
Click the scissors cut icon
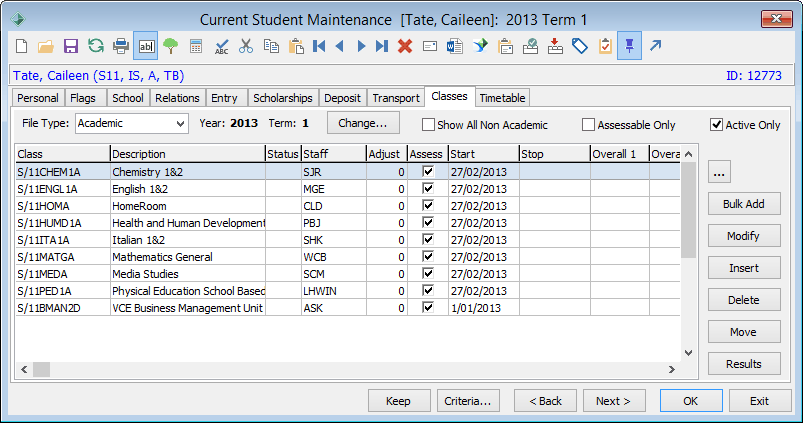(x=246, y=46)
